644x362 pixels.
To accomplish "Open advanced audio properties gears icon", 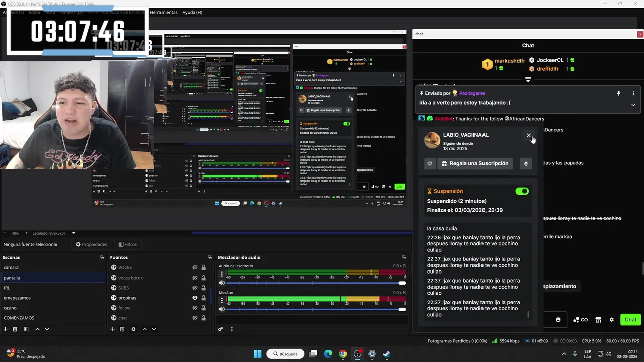I will [220, 329].
